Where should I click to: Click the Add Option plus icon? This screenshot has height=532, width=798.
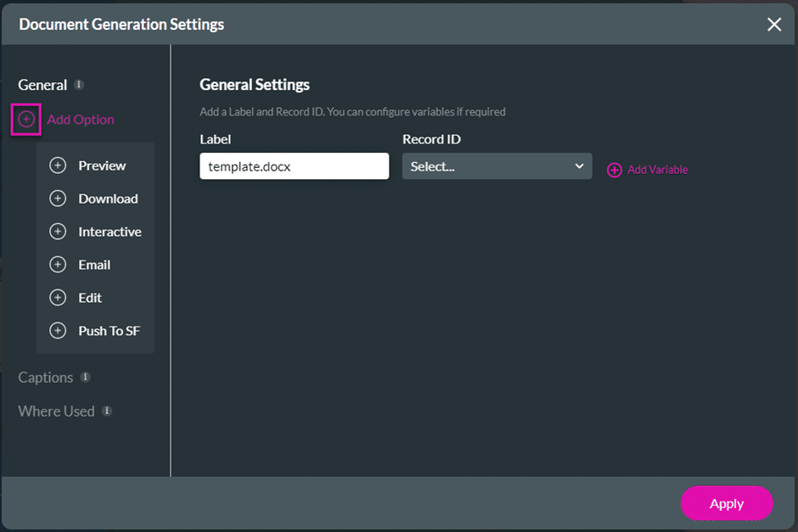(26, 120)
